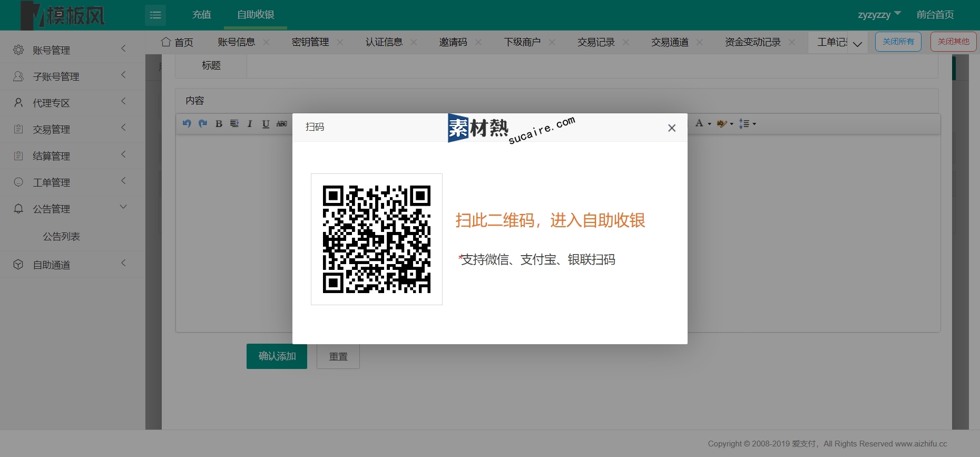Switch to the 资金变动记录 tab
This screenshot has width=980, height=457.
(x=753, y=42)
